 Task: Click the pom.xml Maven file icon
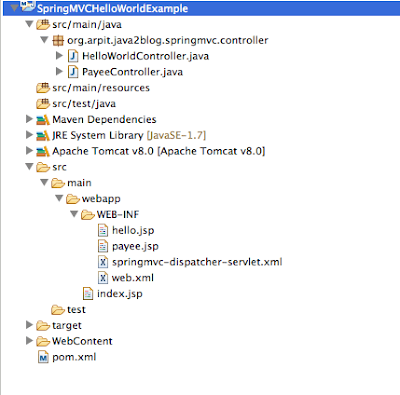tap(43, 357)
